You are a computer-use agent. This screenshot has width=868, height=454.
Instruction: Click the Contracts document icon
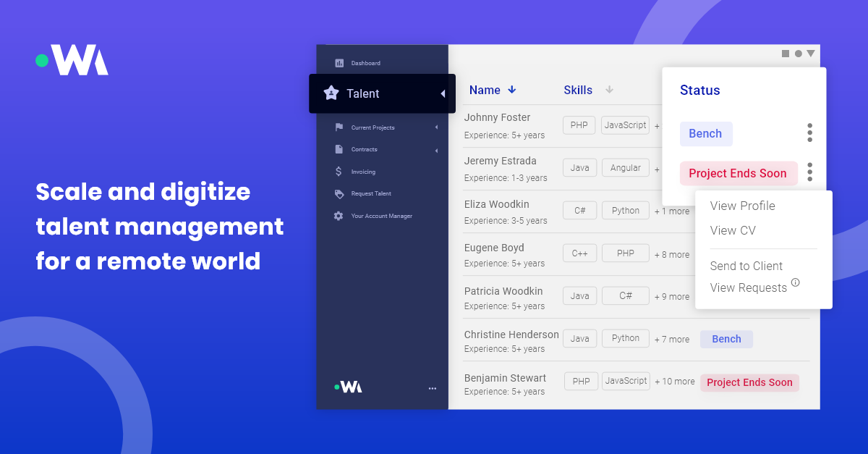(339, 149)
